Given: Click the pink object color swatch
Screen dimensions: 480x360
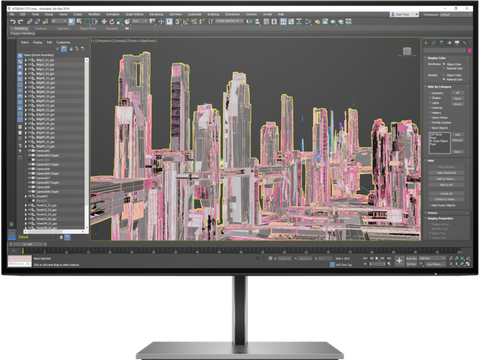Looking at the screenshot, I should pyautogui.click(x=469, y=51).
